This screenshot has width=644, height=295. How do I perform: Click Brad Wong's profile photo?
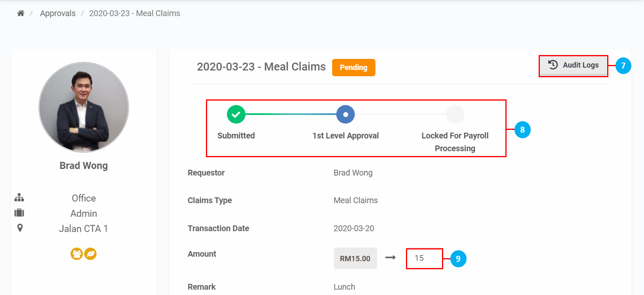pos(84,107)
